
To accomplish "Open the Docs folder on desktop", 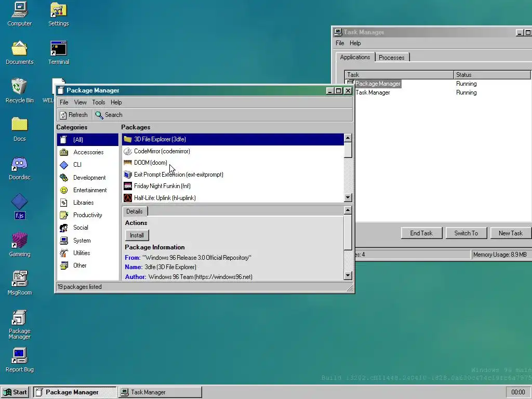I will [20, 129].
